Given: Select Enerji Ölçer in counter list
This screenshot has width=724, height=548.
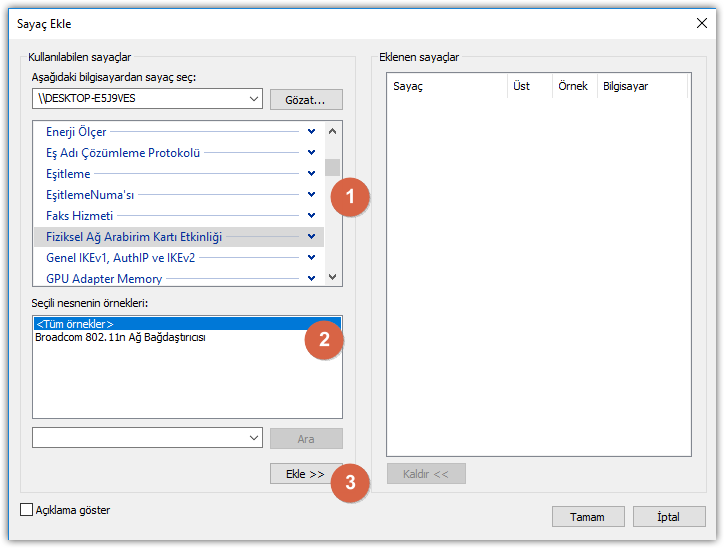Looking at the screenshot, I should click(x=76, y=132).
